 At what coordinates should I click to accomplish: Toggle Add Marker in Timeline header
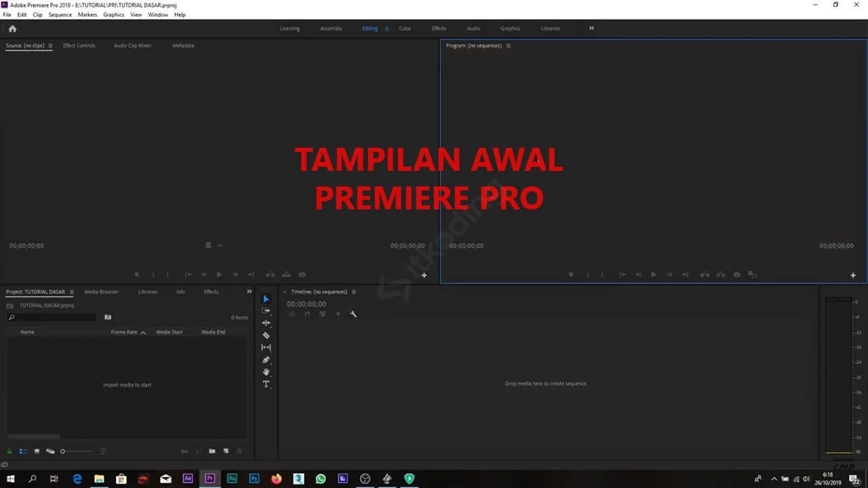pyautogui.click(x=338, y=314)
